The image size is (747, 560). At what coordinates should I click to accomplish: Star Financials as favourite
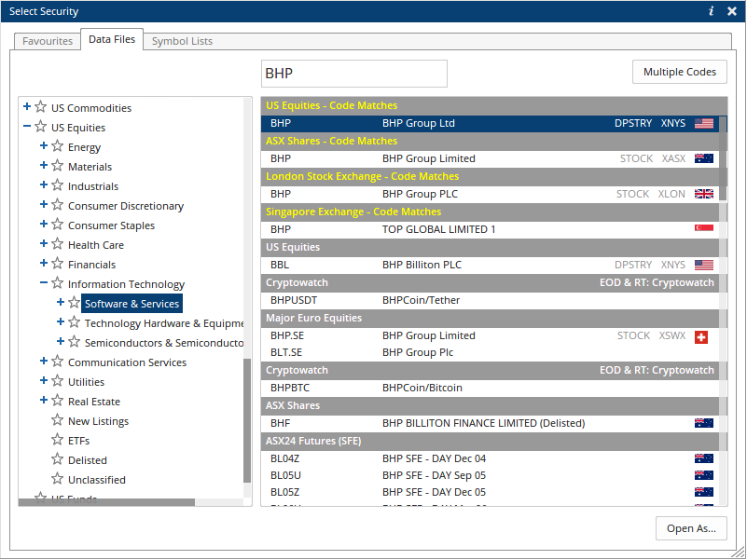point(58,263)
